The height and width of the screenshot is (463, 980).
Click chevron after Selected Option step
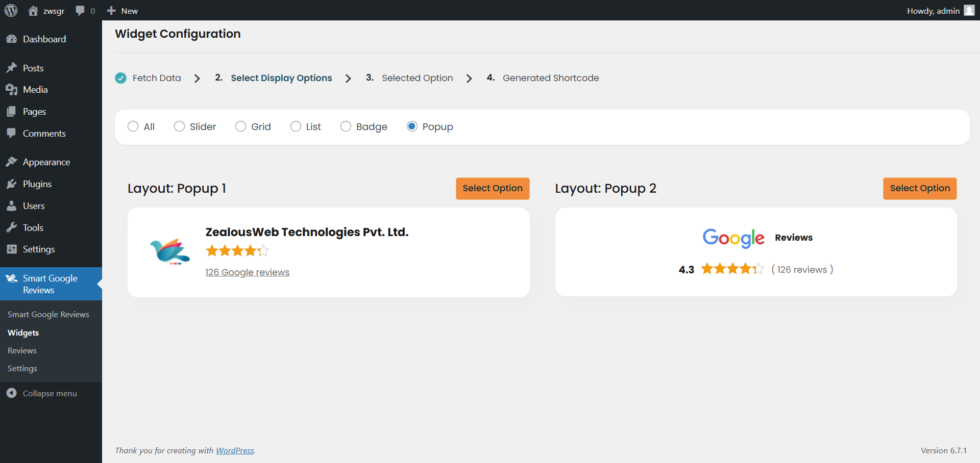point(469,79)
